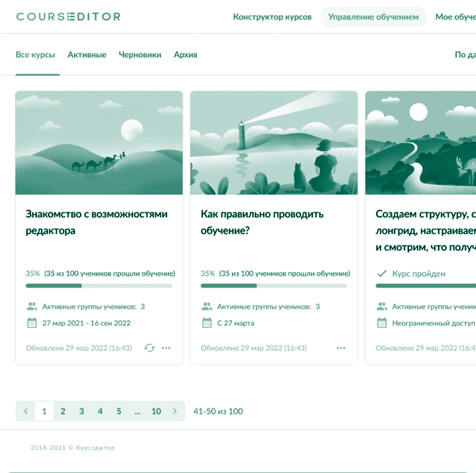Open course 'Знакомство с возможностями редактора' title
Viewport: 476px width, 473px height.
[x=96, y=222]
